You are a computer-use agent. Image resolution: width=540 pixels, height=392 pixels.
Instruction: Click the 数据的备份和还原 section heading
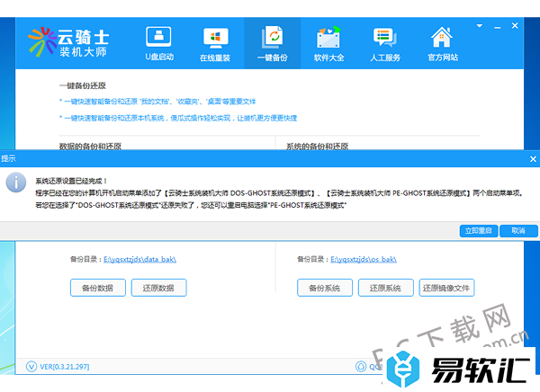(x=90, y=147)
